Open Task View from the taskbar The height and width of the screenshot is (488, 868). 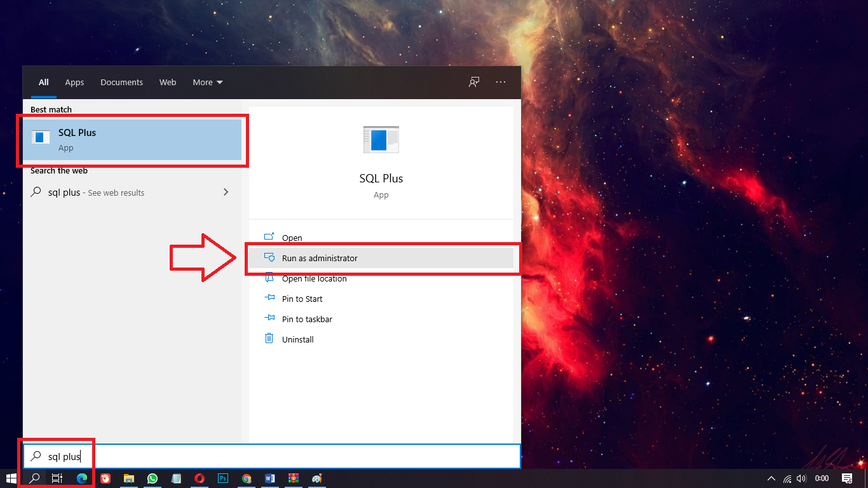point(57,478)
